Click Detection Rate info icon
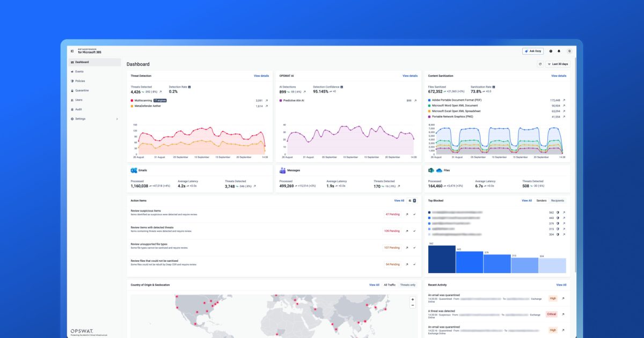644x338 pixels. pyautogui.click(x=189, y=86)
